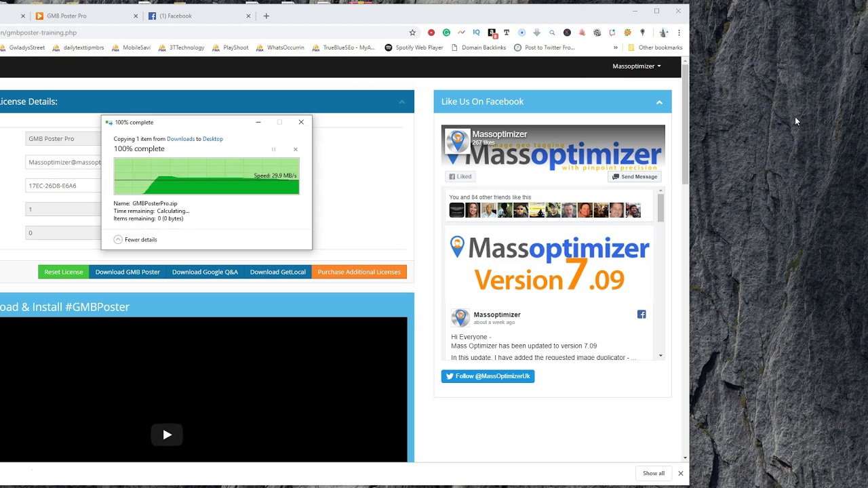Open the Post to Twitter bookmark

(x=545, y=47)
